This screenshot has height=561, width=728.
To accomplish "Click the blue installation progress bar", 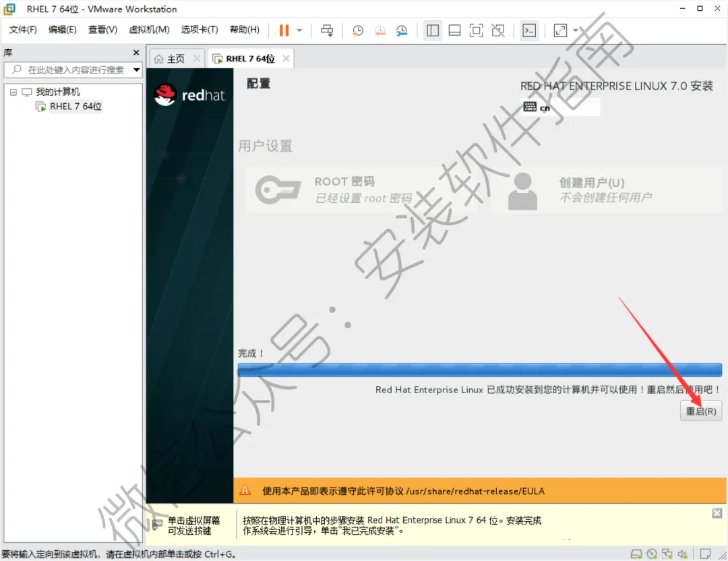I will click(480, 370).
